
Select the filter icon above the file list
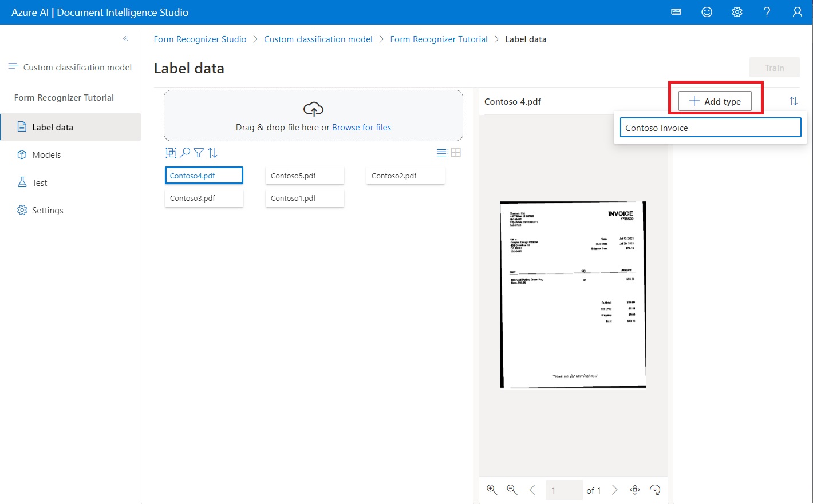click(198, 153)
